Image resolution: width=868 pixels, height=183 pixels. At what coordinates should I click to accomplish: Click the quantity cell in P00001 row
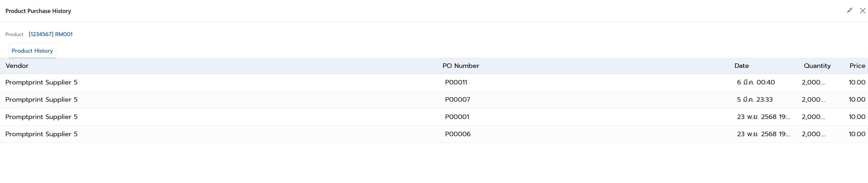pos(813,117)
